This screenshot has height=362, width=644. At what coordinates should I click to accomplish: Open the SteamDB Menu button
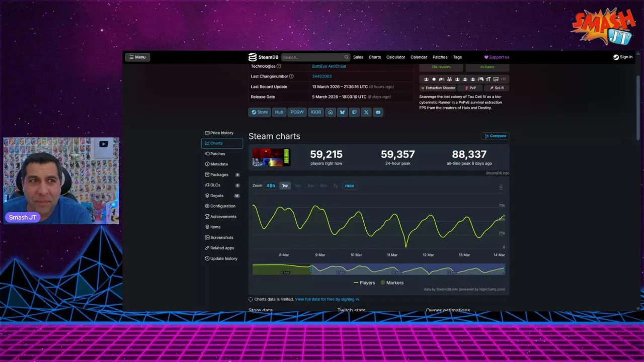coord(137,57)
